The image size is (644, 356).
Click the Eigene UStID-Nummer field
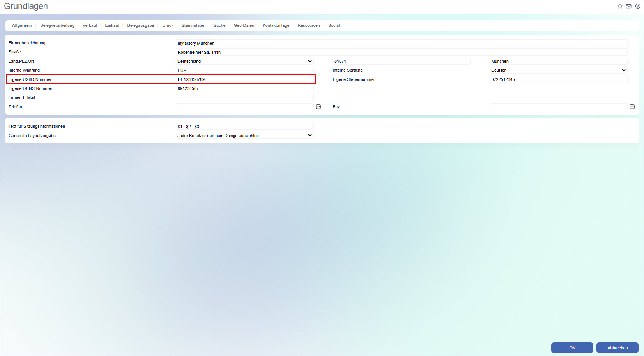coord(245,79)
